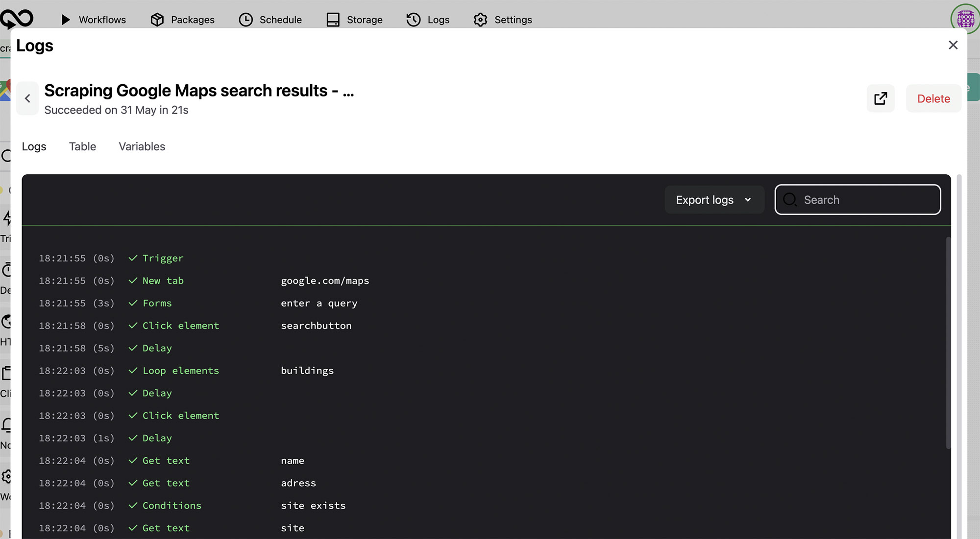Click the open-in-new-window icon button

pos(881,98)
